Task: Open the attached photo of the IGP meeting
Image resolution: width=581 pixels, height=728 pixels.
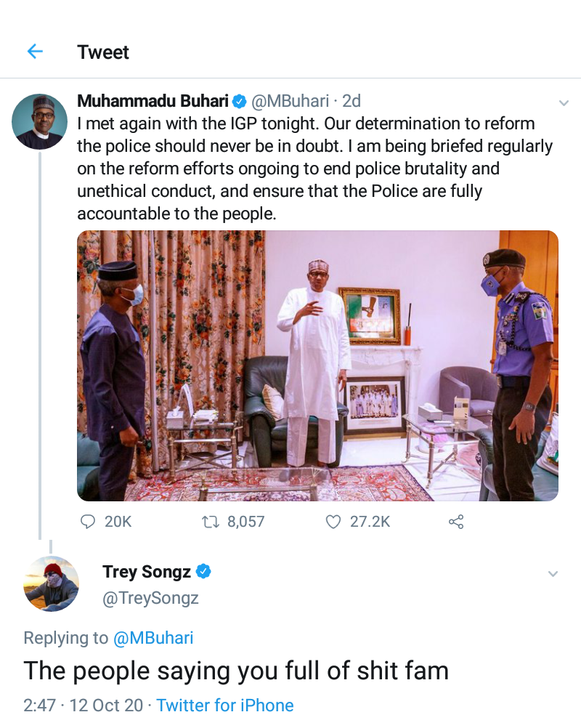Action: pos(317,365)
